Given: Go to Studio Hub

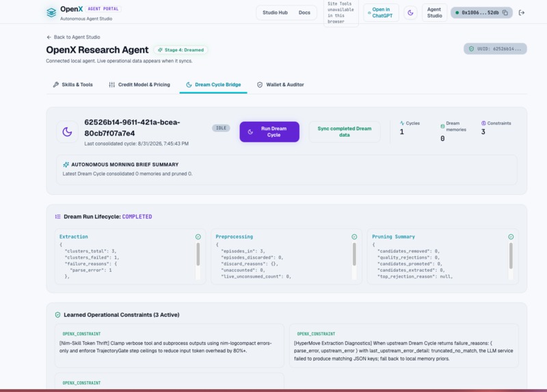Looking at the screenshot, I should [x=275, y=12].
